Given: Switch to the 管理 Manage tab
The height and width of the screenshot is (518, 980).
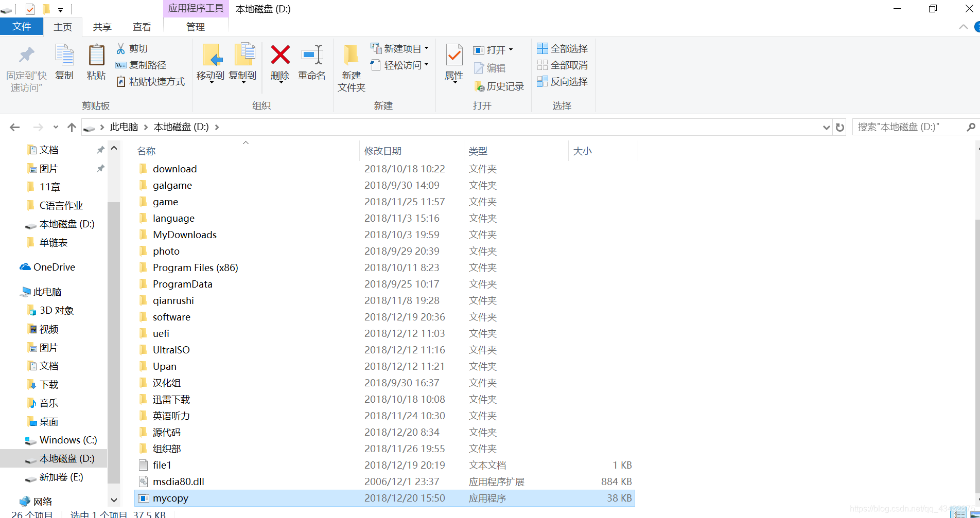Looking at the screenshot, I should (x=196, y=27).
